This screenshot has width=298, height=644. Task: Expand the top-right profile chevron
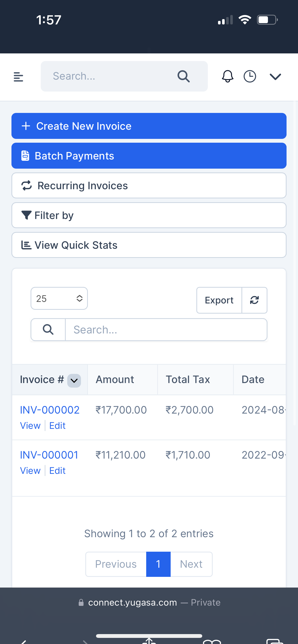pyautogui.click(x=275, y=76)
